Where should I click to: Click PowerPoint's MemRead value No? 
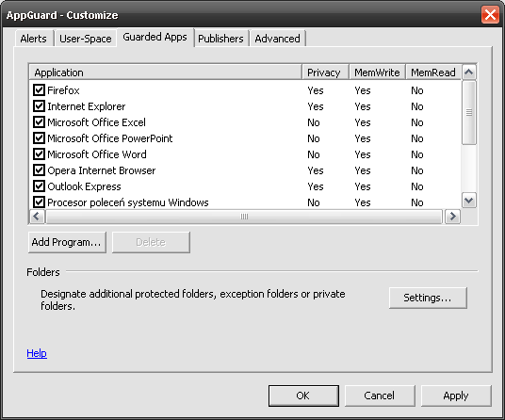[x=417, y=138]
